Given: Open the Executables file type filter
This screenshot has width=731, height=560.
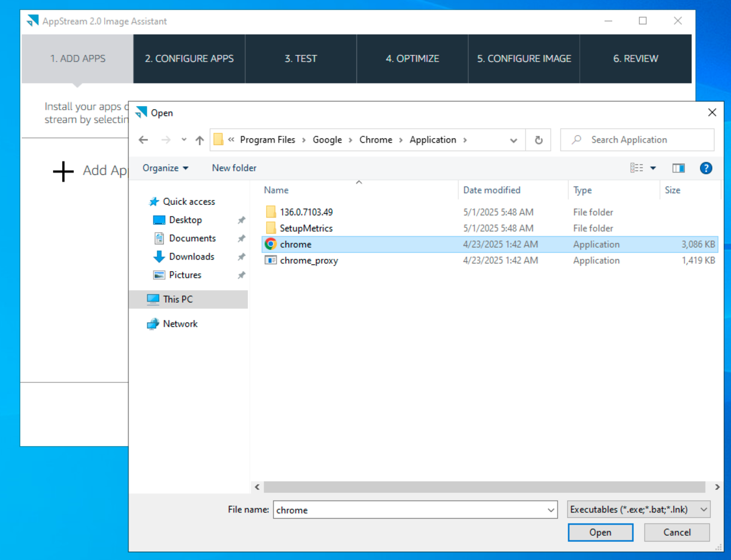Looking at the screenshot, I should 638,509.
